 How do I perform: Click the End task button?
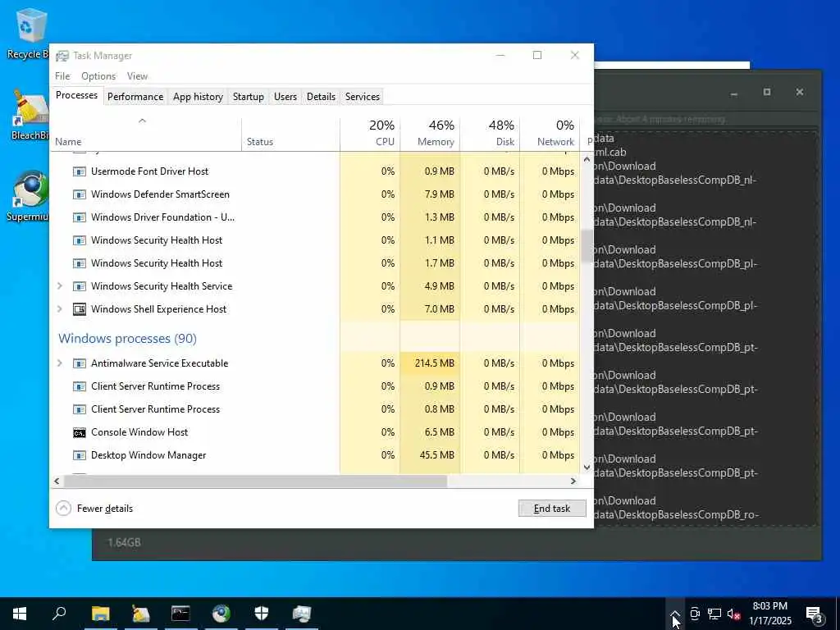(x=552, y=509)
